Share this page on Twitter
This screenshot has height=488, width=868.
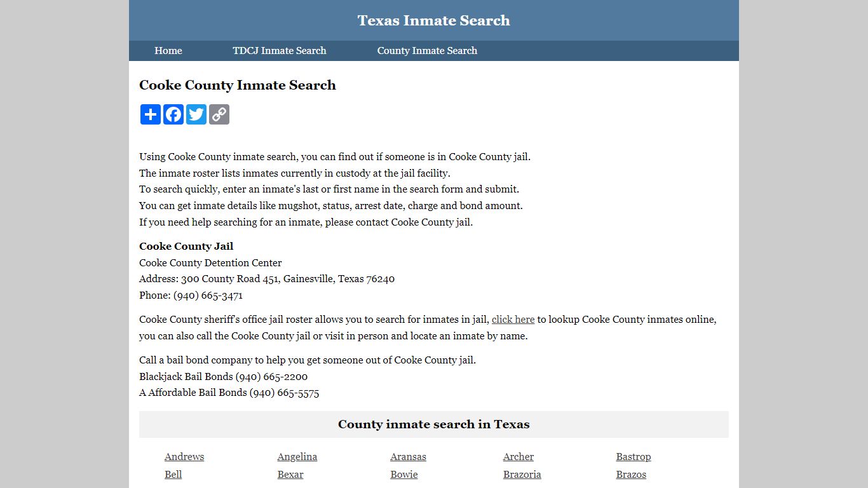pyautogui.click(x=196, y=114)
